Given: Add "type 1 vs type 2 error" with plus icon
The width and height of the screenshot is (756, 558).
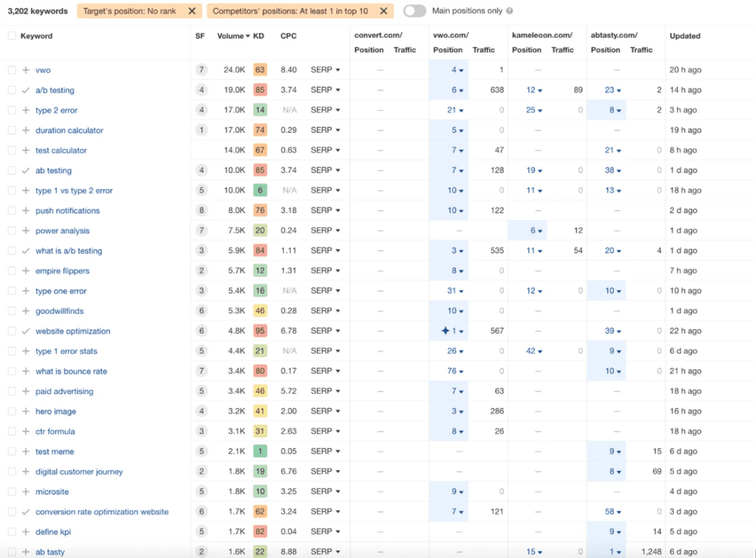Looking at the screenshot, I should tap(26, 190).
